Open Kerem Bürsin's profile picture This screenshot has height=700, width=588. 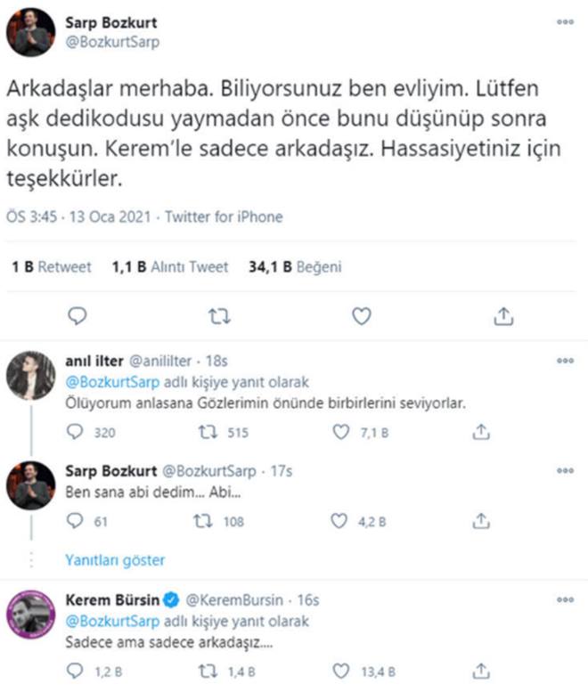click(31, 615)
